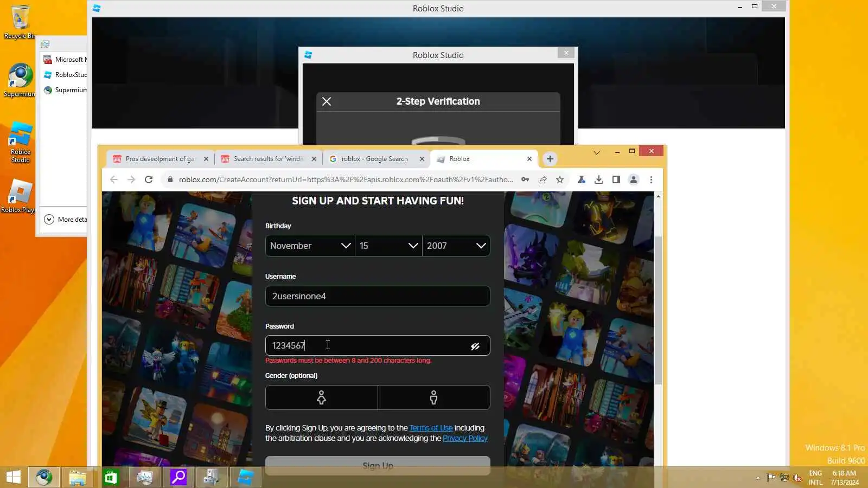Select the female gender option

pyautogui.click(x=322, y=397)
